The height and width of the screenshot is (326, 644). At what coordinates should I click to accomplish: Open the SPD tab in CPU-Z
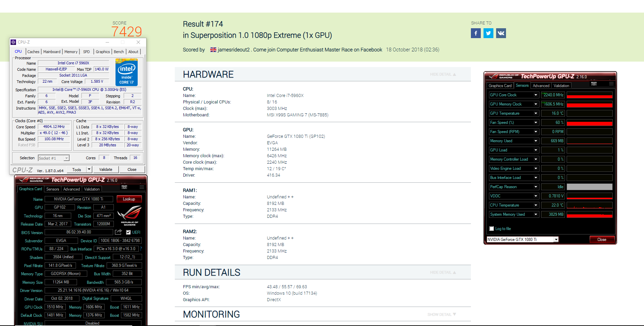(87, 52)
